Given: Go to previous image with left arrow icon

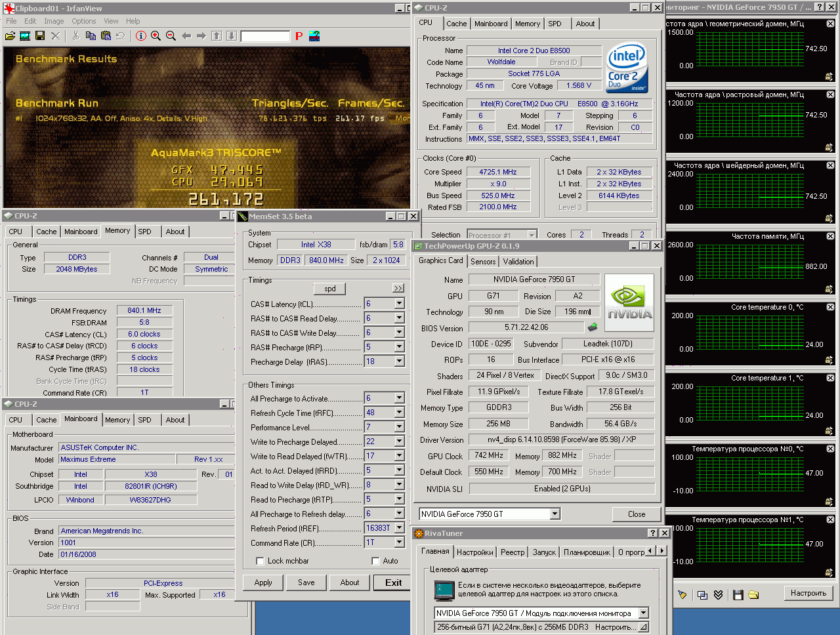Looking at the screenshot, I should pos(186,36).
